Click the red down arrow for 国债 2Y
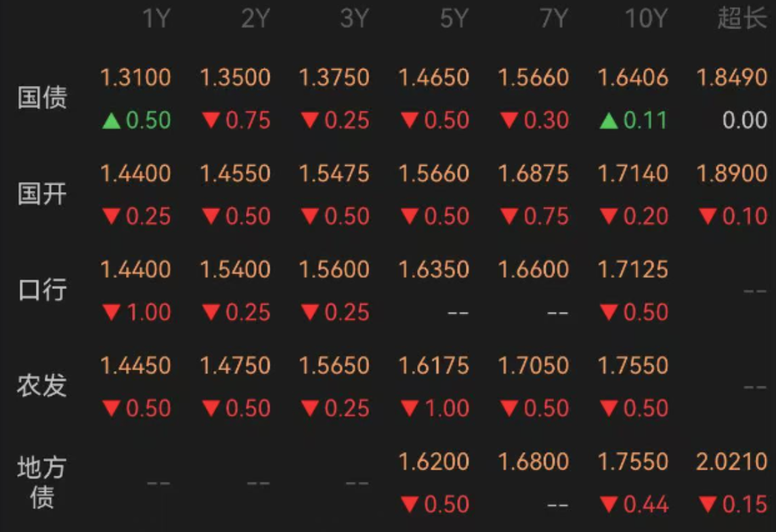 (211, 120)
